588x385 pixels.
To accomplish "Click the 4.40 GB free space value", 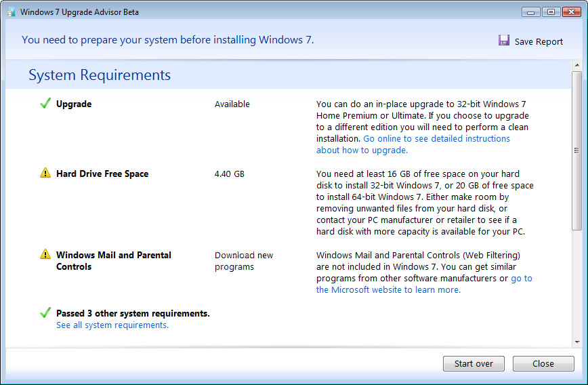I will tap(230, 174).
